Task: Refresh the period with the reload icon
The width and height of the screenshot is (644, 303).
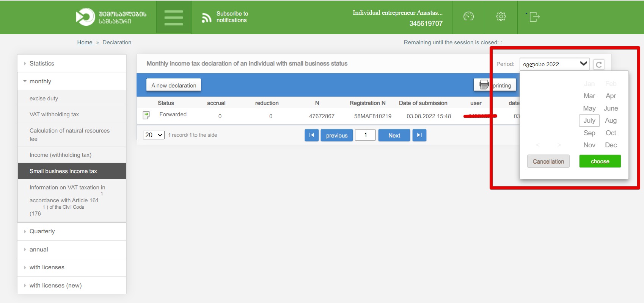Action: [599, 64]
